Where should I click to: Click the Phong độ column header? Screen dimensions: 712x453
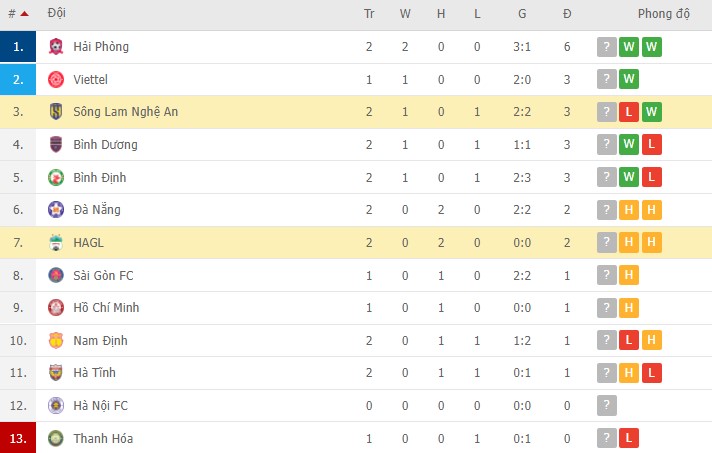(x=664, y=14)
